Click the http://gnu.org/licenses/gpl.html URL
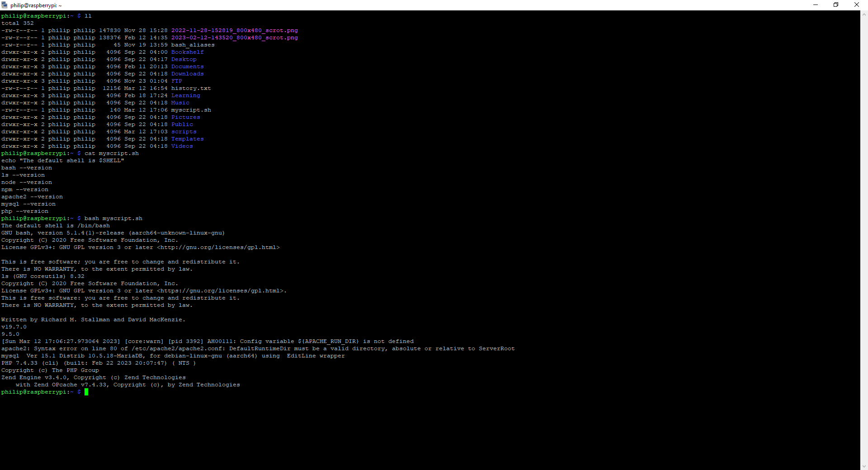 [x=218, y=247]
